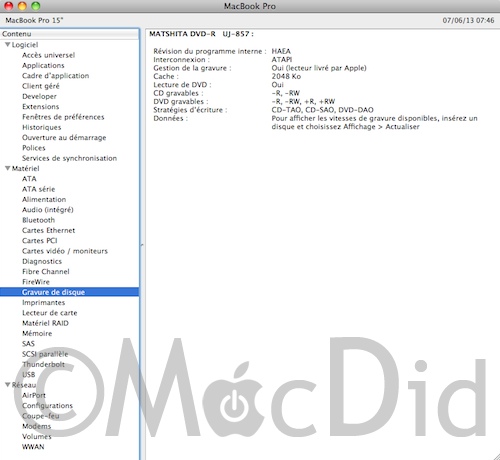Select the Extensions entry
Image resolution: width=500 pixels, height=460 pixels.
(40, 107)
